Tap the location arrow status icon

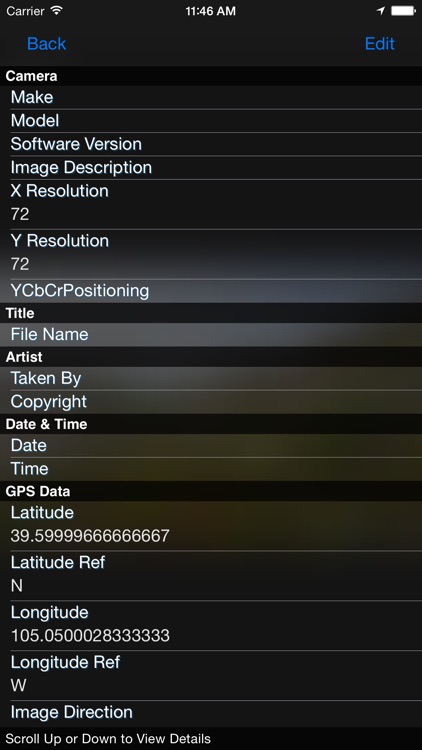381,11
